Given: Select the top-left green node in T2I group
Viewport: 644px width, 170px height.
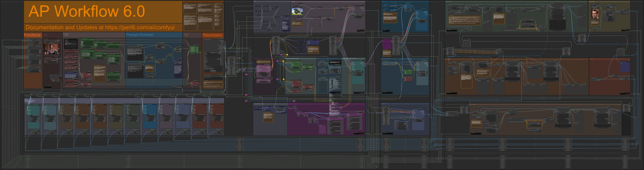Looking at the screenshot, I should coord(87,43).
